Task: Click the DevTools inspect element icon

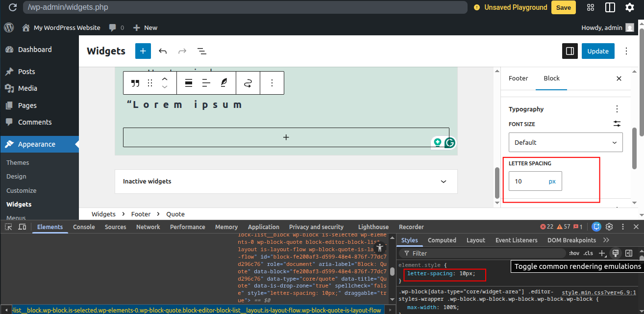Action: point(8,227)
